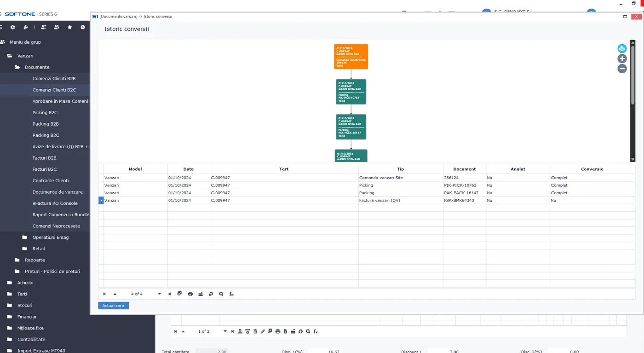
Task: Print the conversion history diagram
Action: [622, 49]
